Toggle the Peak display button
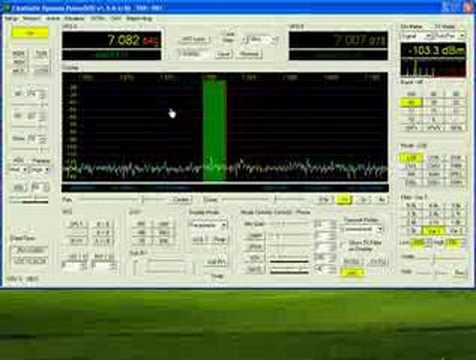Screen dimensions: 476x360 [219, 239]
